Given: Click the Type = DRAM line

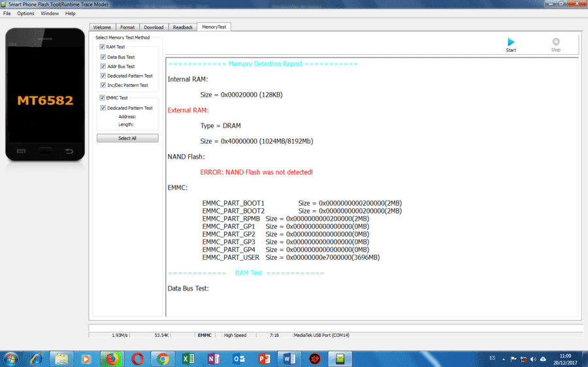Looking at the screenshot, I should 221,125.
